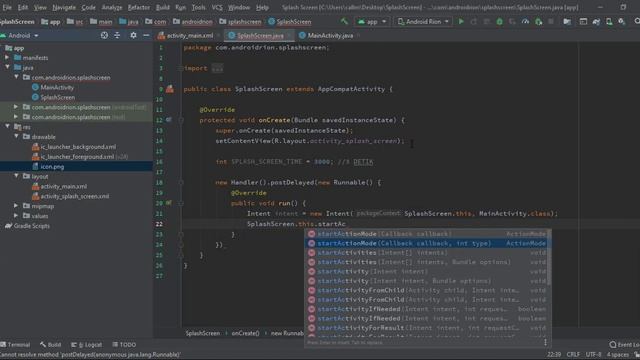Open the Refactor menu
Screen dimensions: 640x360
(x=139, y=7)
